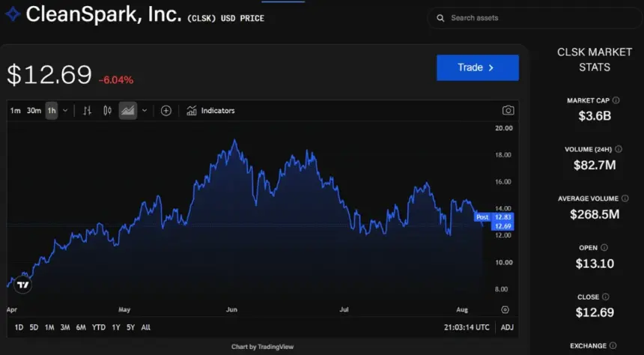
Task: Switch range to 5D
Action: pyautogui.click(x=34, y=327)
